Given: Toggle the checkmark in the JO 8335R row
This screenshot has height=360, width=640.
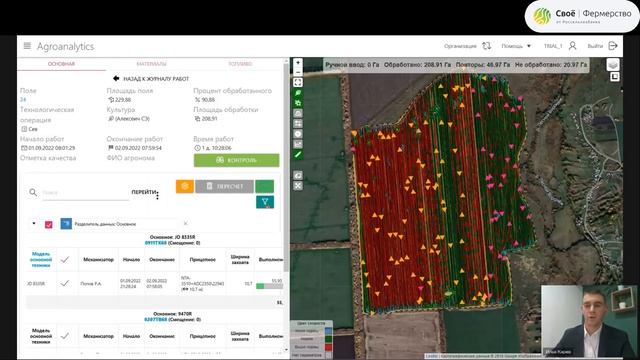Looking at the screenshot, I should (64, 283).
